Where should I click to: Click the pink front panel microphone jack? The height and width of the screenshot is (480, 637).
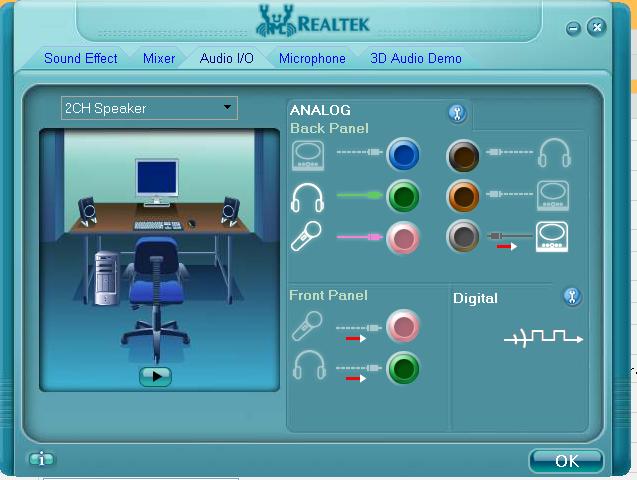pos(403,326)
